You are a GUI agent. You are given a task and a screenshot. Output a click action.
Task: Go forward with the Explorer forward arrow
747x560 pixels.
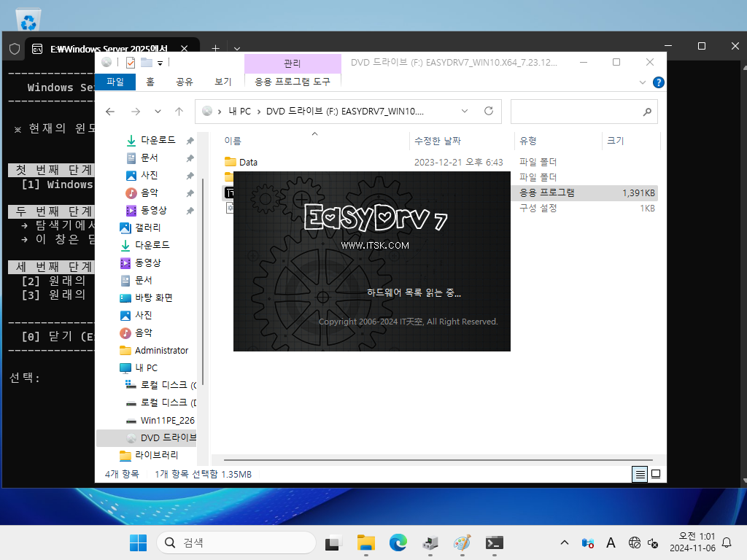(x=136, y=112)
